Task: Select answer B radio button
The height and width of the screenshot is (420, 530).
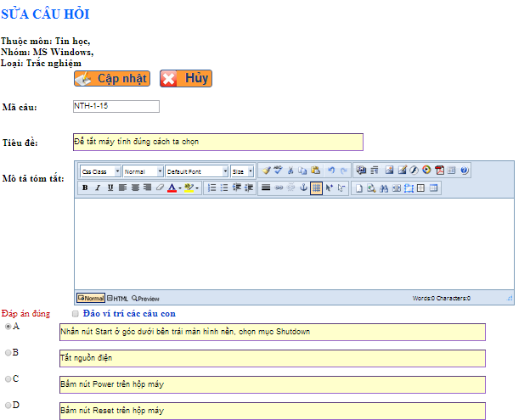Action: click(x=8, y=353)
